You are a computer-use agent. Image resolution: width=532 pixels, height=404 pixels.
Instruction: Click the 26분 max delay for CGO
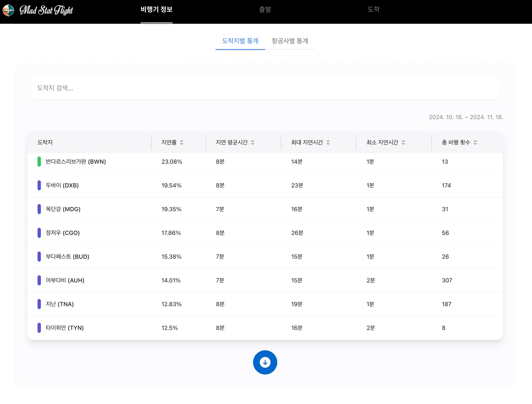[x=297, y=233]
